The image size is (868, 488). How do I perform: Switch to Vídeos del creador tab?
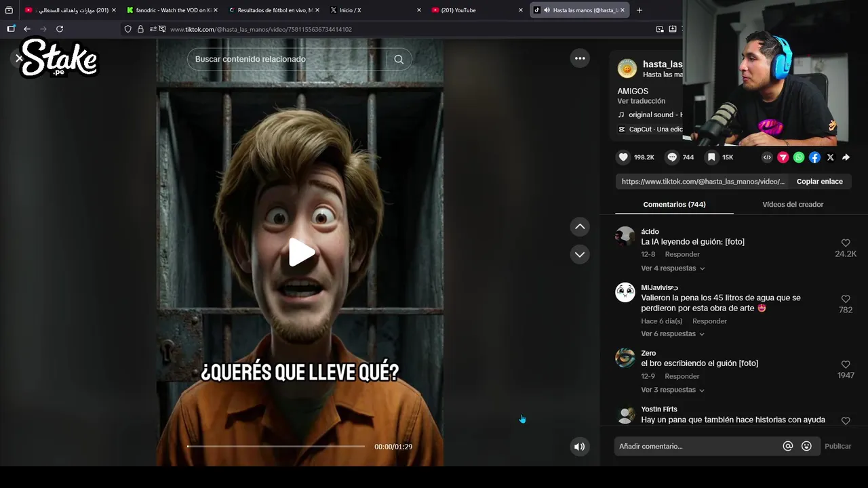point(793,204)
